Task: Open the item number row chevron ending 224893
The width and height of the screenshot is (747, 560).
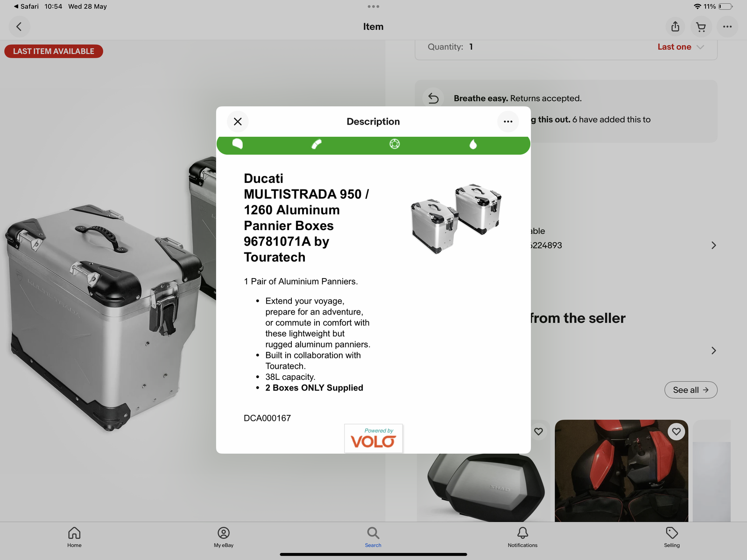Action: pos(713,245)
